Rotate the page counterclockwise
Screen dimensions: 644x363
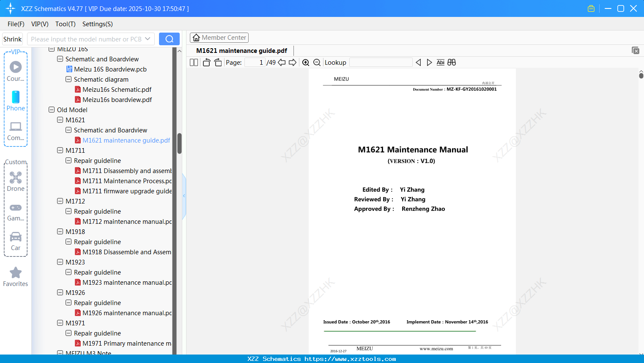click(x=206, y=63)
